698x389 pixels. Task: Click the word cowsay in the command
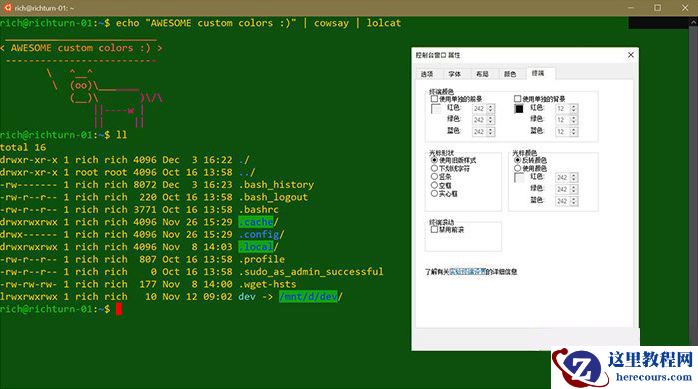pyautogui.click(x=331, y=23)
